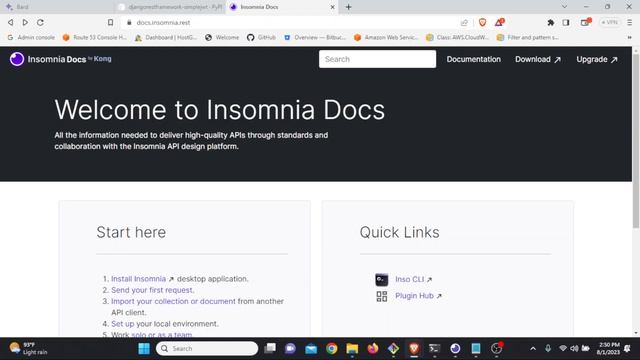Open the Overview Bitbucket bookmark
The width and height of the screenshot is (640, 360).
point(315,37)
